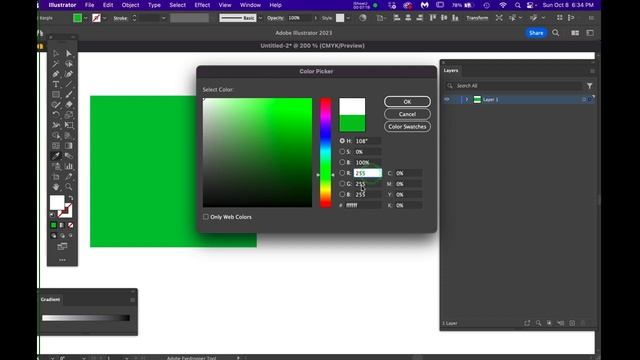The width and height of the screenshot is (640, 360).
Task: Click the Transform link in control bar
Action: [x=477, y=18]
